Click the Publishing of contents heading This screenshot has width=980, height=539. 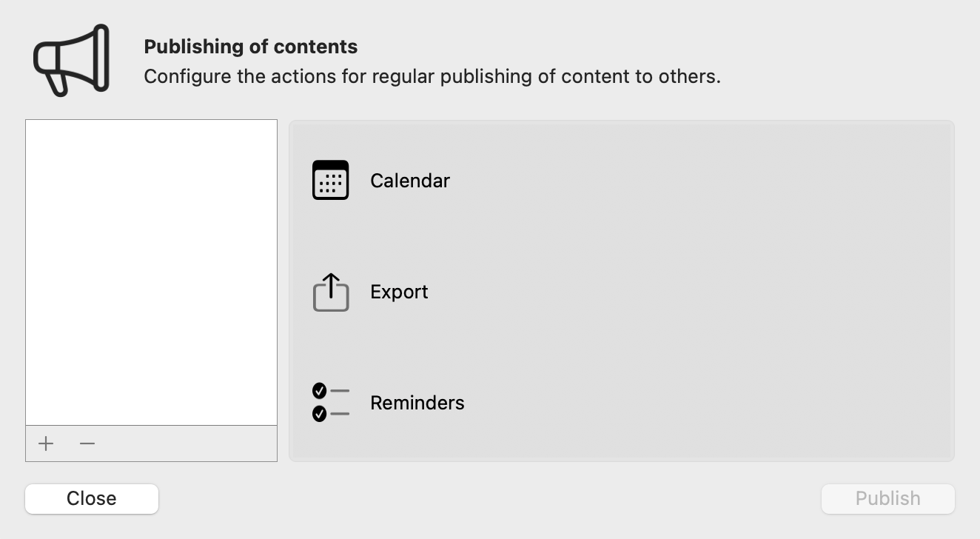click(250, 46)
